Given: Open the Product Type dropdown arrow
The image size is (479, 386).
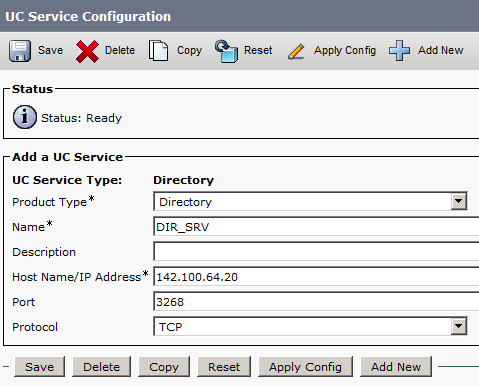Looking at the screenshot, I should [x=459, y=201].
